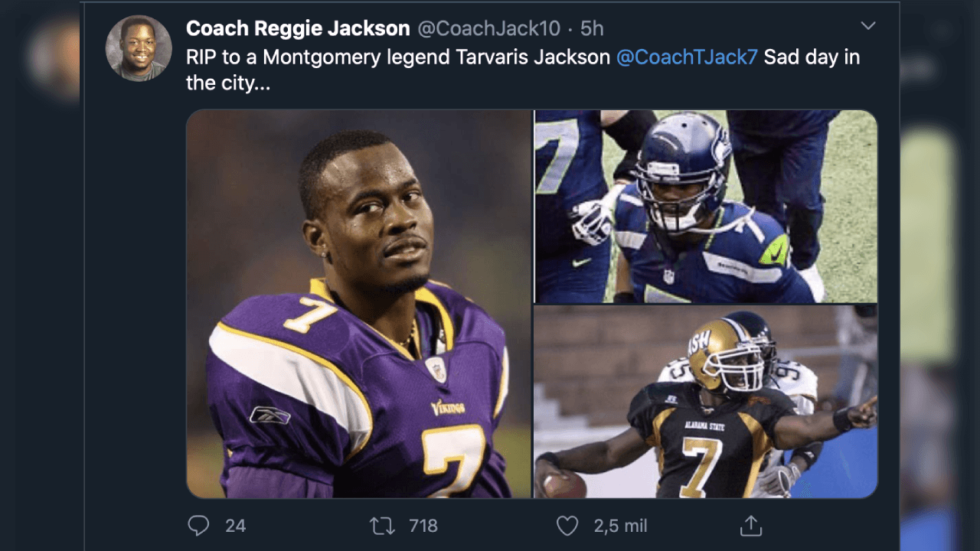Open the @CoachTJack7 mention link
Screen dimensions: 980x551
688,56
